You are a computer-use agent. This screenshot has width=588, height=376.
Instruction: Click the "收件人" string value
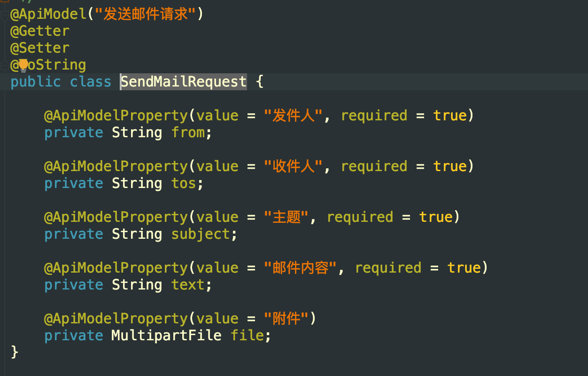[x=294, y=166]
